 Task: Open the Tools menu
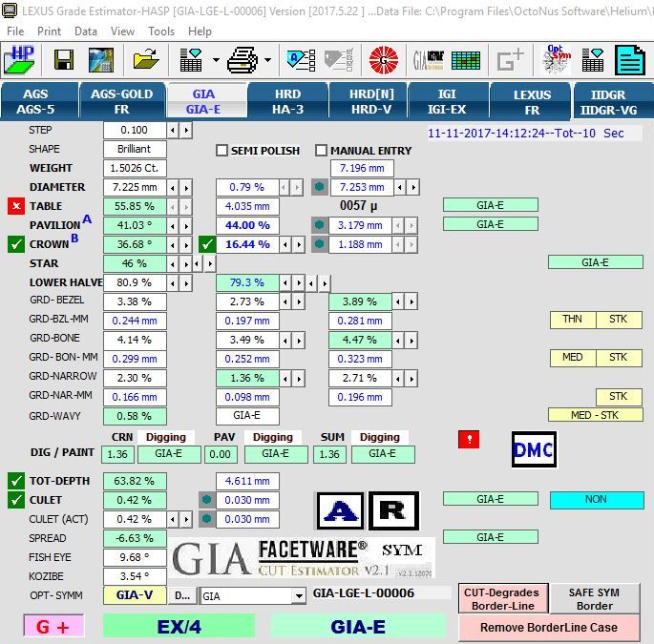tap(161, 31)
